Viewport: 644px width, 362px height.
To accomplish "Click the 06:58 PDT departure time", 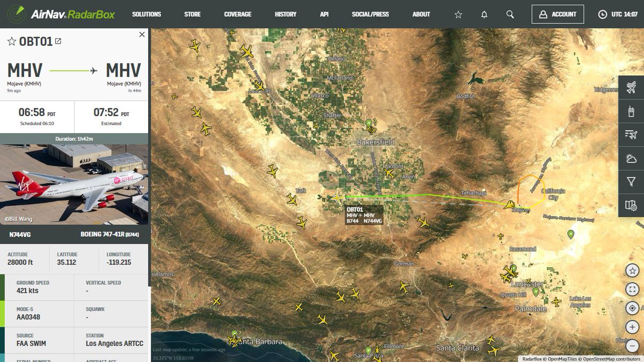I will click(37, 113).
